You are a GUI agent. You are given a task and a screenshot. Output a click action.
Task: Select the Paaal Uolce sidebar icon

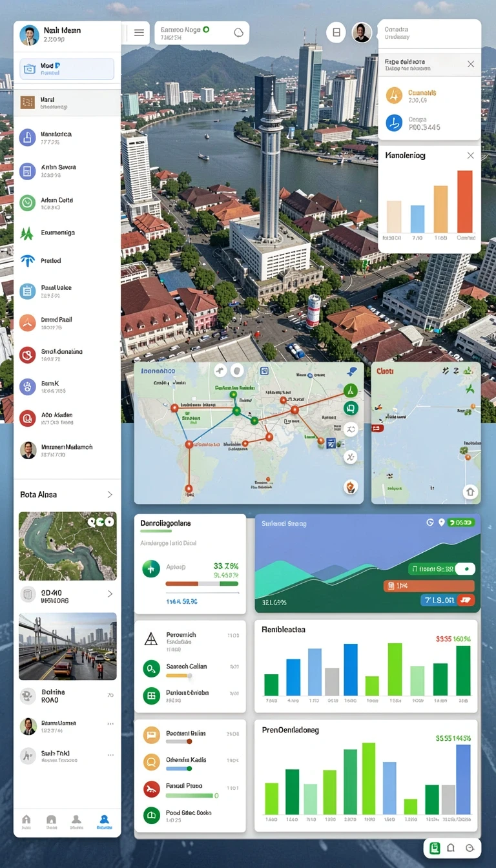pos(27,291)
